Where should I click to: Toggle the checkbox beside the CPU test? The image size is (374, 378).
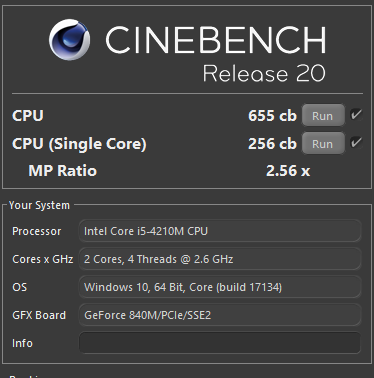[356, 115]
